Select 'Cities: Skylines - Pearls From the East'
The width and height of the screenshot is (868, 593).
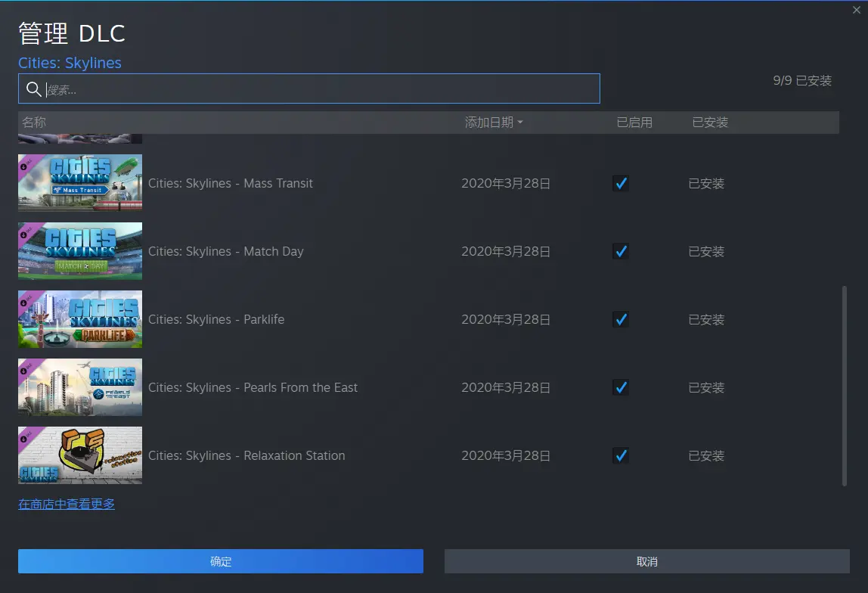click(253, 387)
